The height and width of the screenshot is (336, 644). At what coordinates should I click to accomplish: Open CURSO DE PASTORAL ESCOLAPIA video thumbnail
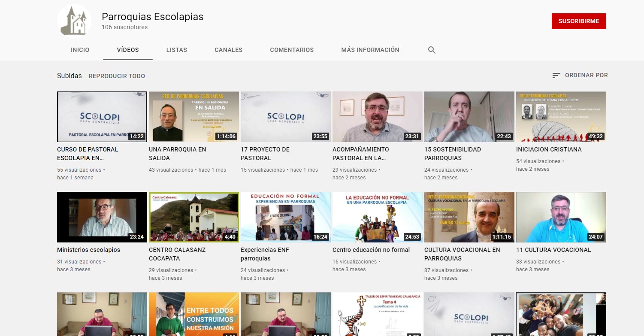(102, 117)
